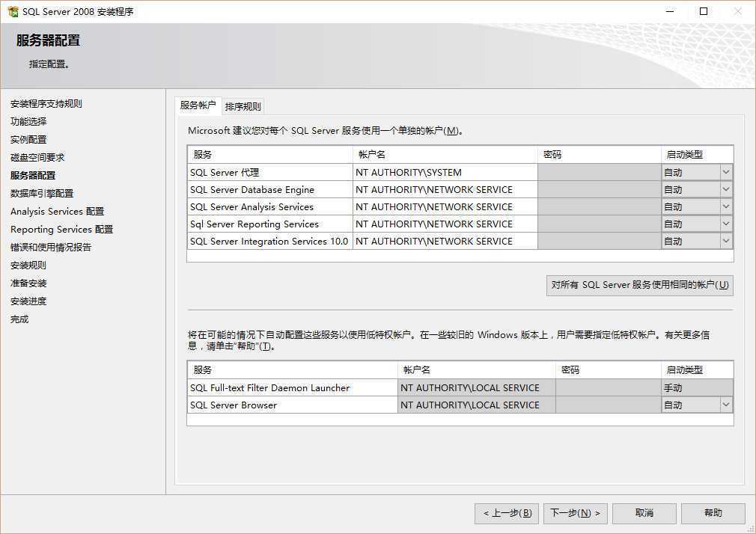
Task: Open startup type dropdown for SQL Server 代理
Action: click(x=725, y=172)
